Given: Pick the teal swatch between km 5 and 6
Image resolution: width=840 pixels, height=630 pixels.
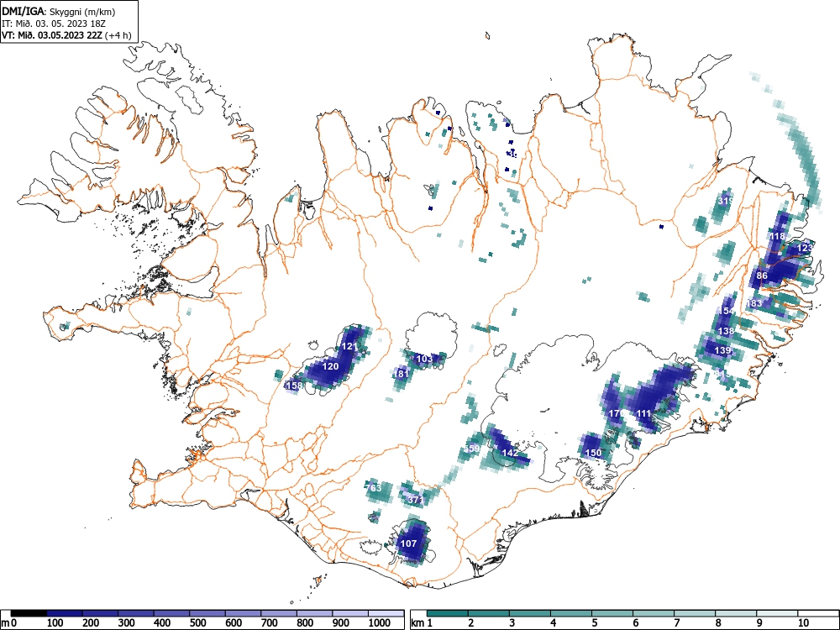Looking at the screenshot, I should tap(612, 613).
